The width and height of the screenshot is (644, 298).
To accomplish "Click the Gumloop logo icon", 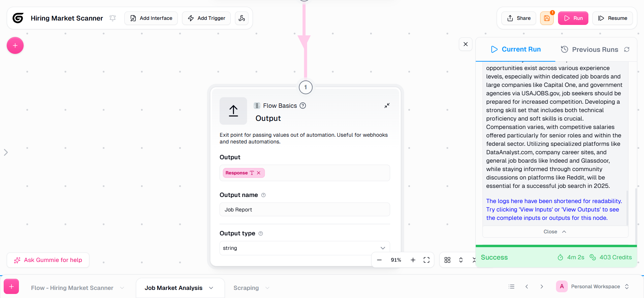I will (18, 18).
